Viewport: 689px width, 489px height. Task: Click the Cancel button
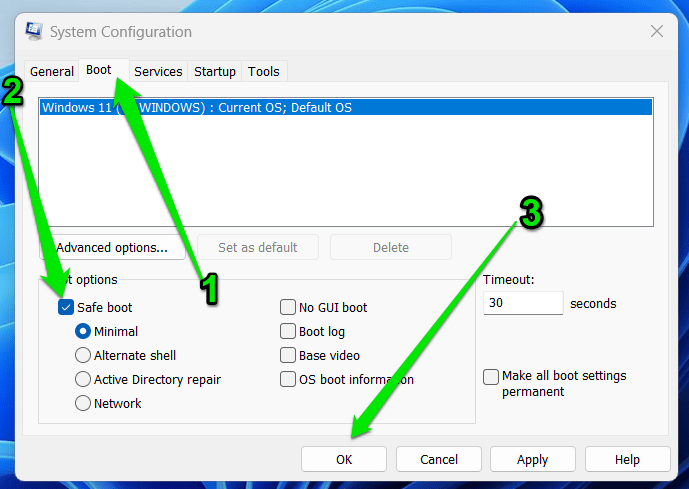[x=439, y=460]
